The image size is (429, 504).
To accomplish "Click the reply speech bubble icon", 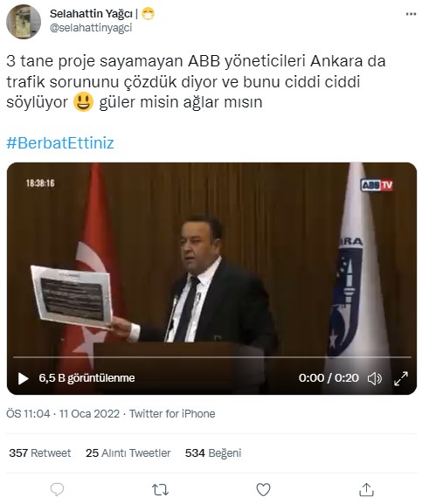I will (58, 489).
